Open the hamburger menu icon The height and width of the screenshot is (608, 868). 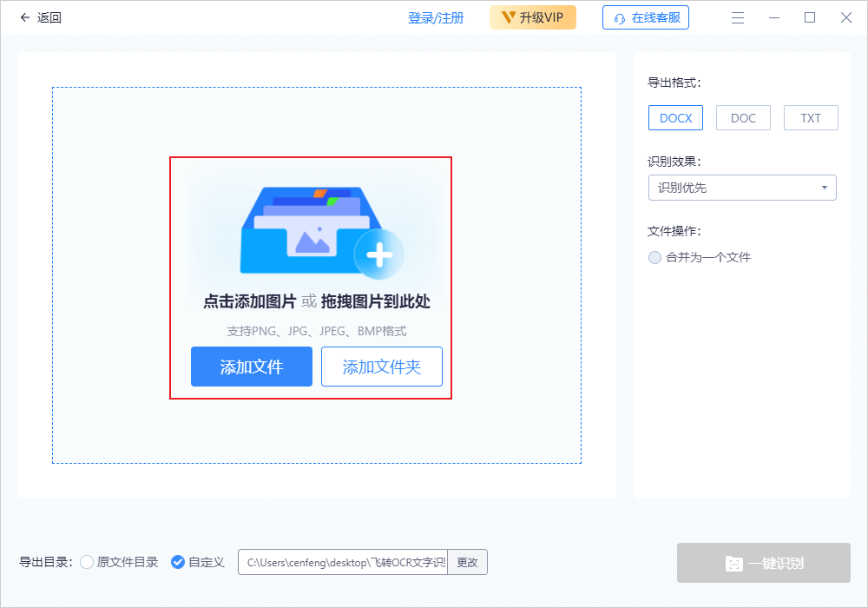(x=738, y=17)
